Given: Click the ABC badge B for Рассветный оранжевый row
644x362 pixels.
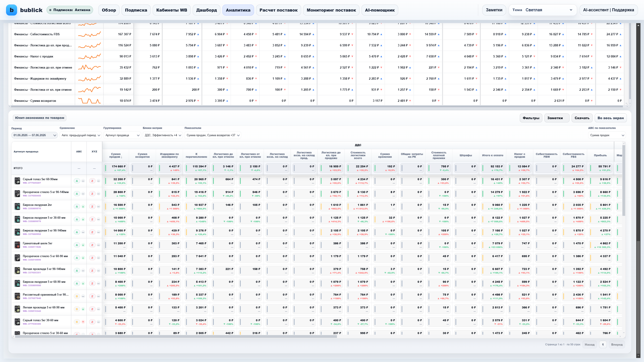Looking at the screenshot, I should (x=77, y=296).
